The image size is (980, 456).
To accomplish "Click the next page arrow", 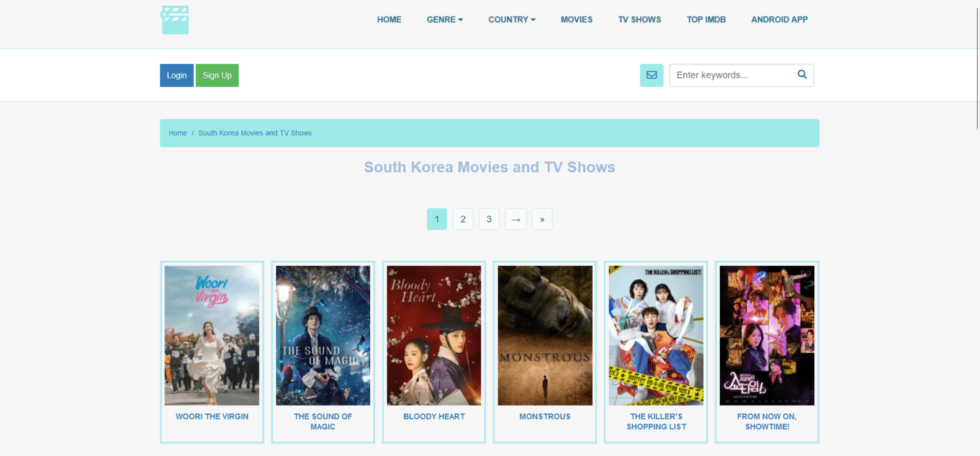I will [x=516, y=219].
